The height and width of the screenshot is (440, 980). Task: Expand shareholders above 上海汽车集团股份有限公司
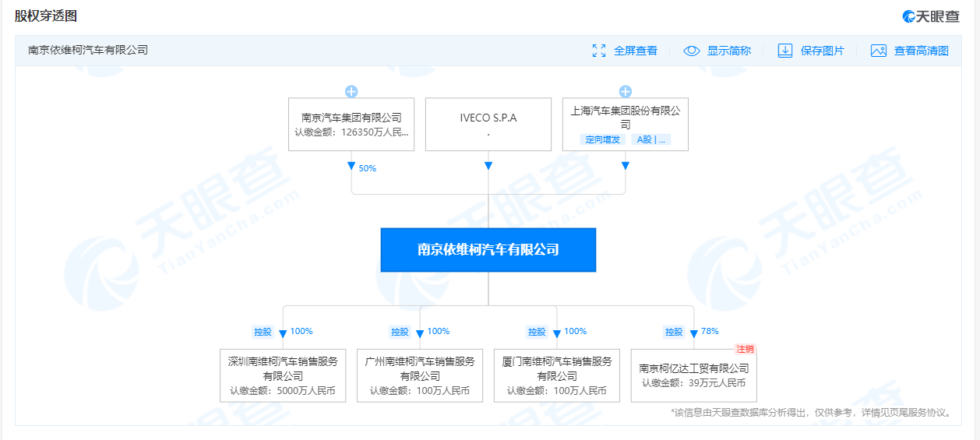[626, 91]
